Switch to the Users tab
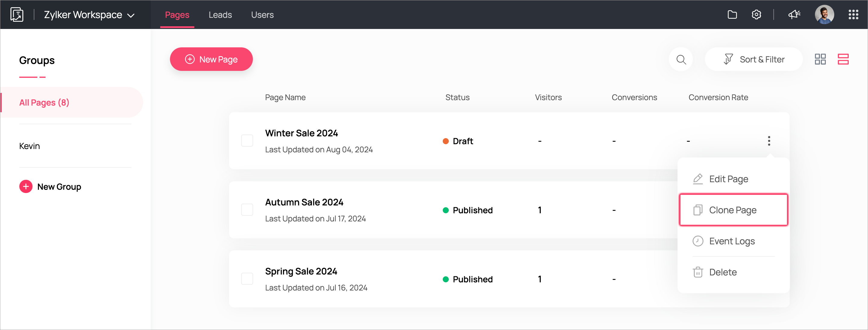This screenshot has height=330, width=868. pos(262,15)
